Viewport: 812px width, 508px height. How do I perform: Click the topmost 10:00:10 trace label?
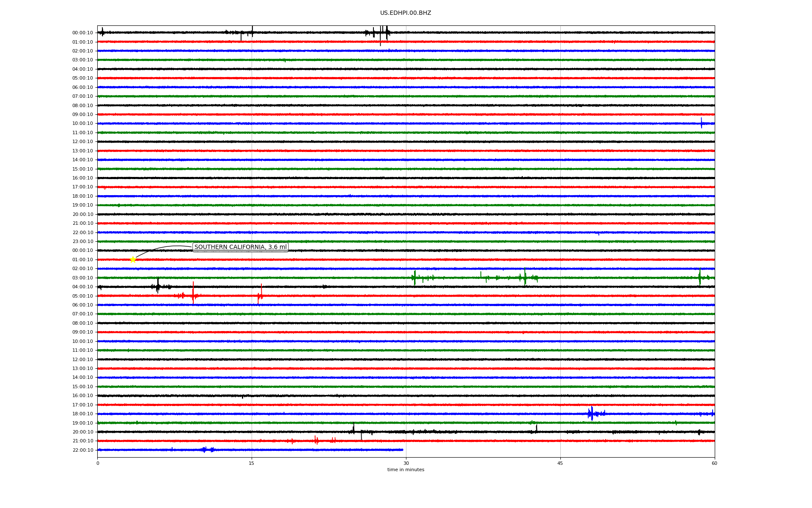click(x=82, y=124)
